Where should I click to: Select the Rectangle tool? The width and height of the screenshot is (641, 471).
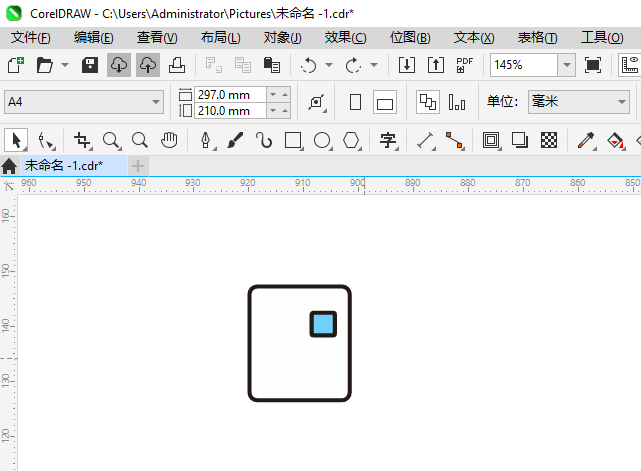pos(294,141)
